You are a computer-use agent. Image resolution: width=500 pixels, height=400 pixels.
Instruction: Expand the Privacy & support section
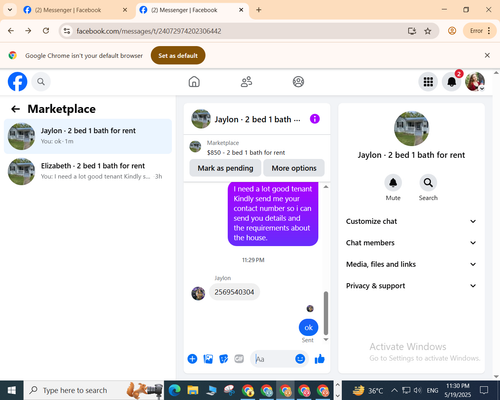pos(411,286)
